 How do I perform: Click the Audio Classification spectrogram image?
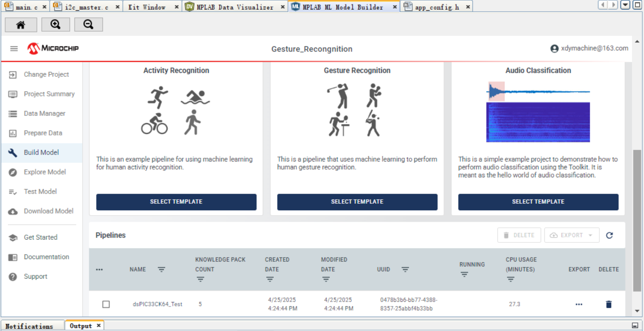point(538,122)
